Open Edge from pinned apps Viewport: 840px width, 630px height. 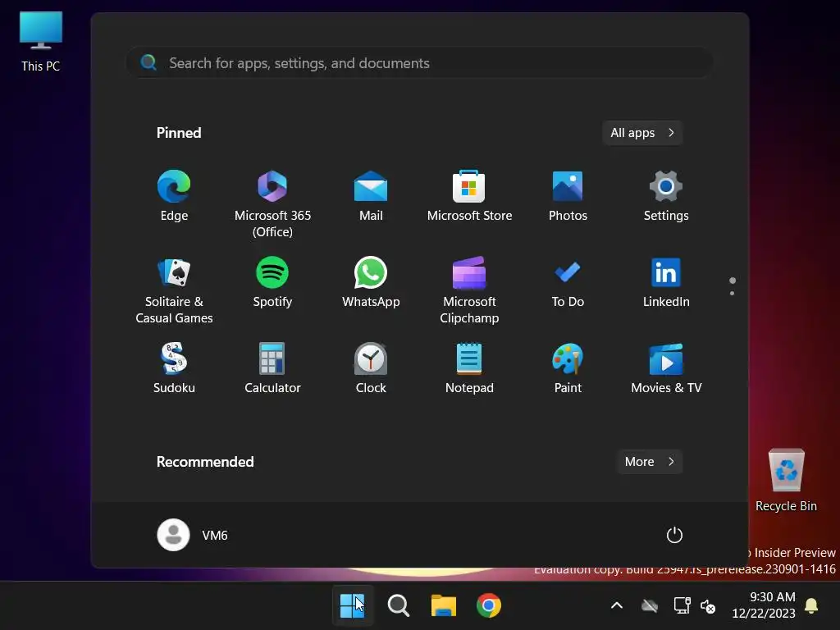point(174,196)
